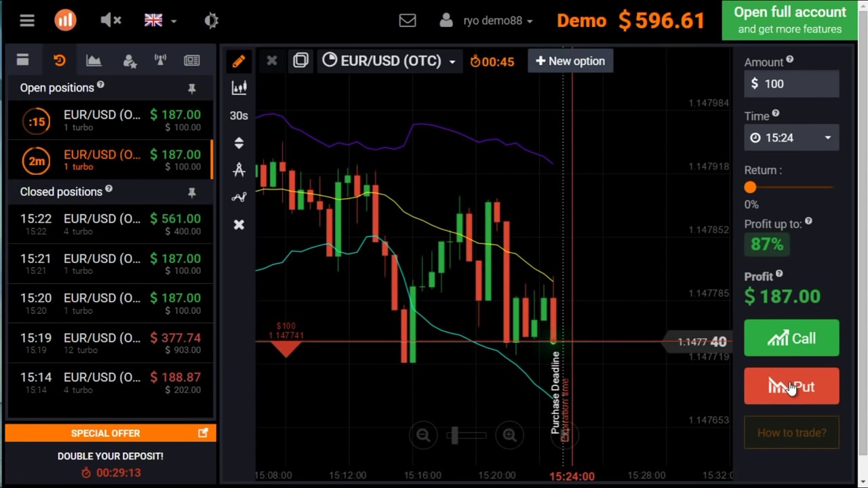Screen dimensions: 868x488
Task: Click the 15:24:00 expiration time label
Action: coord(572,476)
